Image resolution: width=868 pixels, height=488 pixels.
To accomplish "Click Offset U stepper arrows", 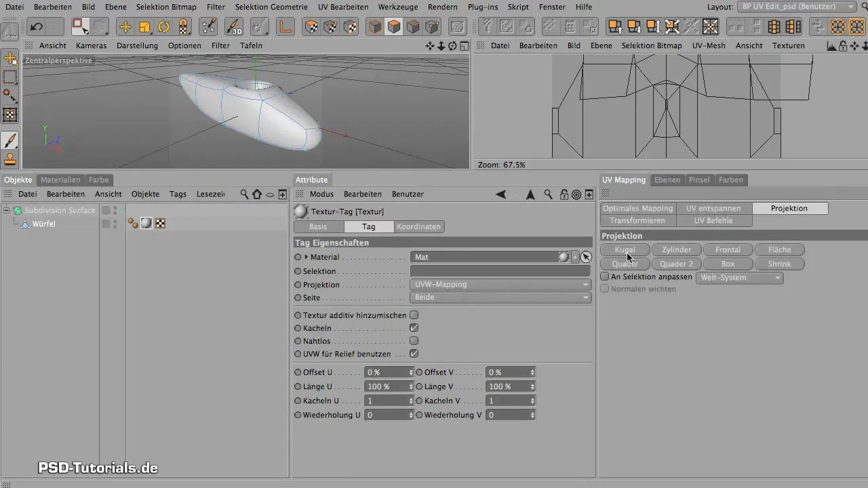I will [411, 372].
